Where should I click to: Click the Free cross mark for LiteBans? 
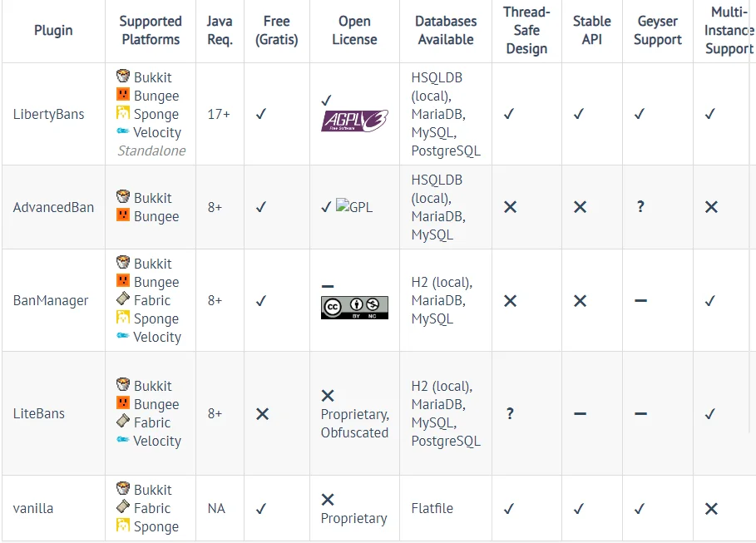(262, 413)
